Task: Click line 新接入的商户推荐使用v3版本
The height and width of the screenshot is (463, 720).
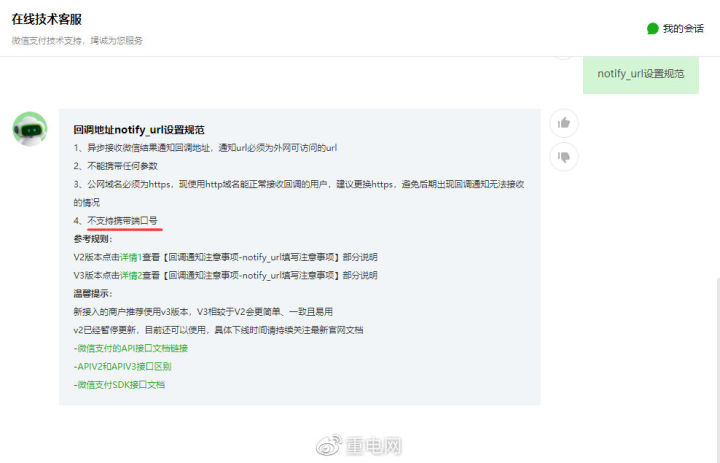Action: [x=203, y=312]
